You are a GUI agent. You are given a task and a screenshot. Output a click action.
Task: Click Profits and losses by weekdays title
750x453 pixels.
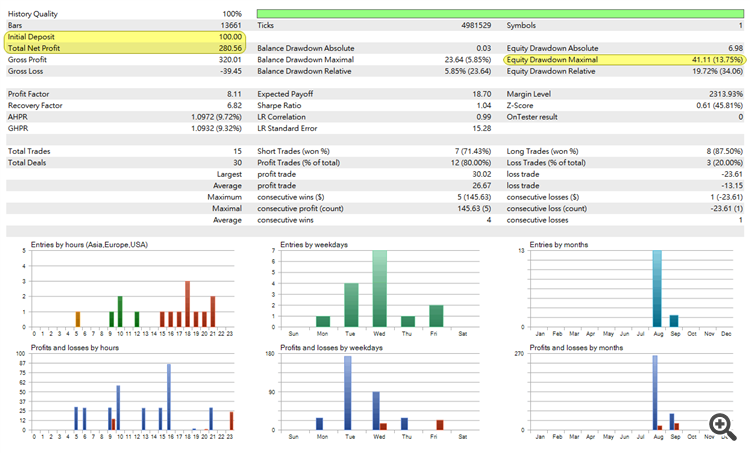click(x=331, y=348)
